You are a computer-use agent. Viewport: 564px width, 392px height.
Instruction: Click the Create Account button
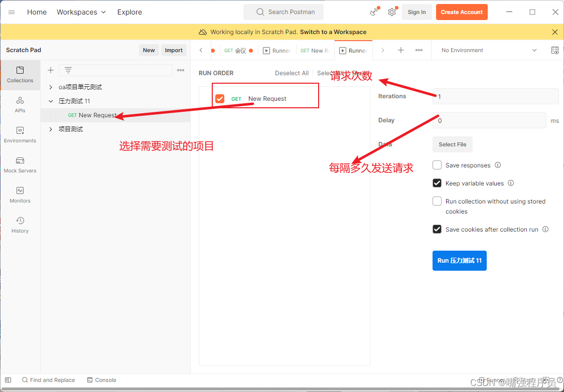[462, 12]
